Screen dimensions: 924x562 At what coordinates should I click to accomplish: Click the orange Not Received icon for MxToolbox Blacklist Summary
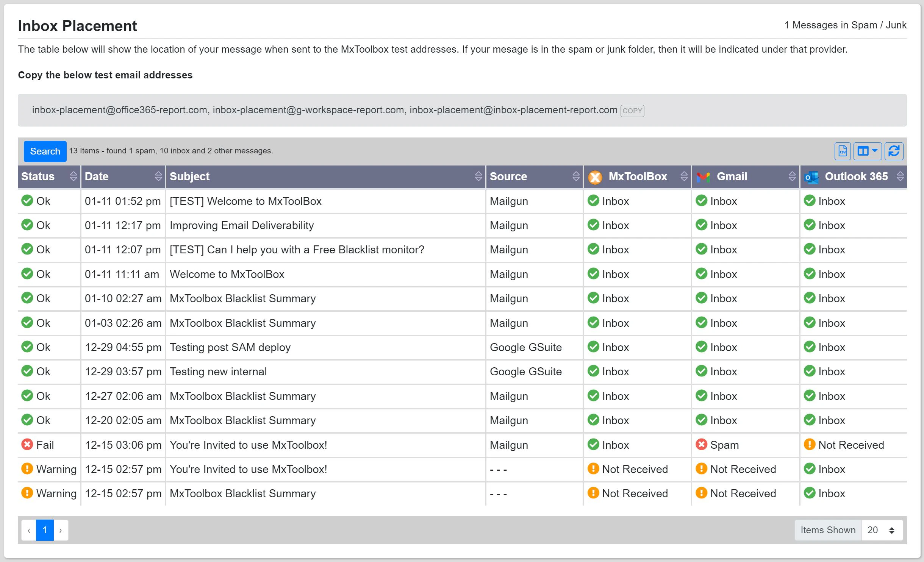tap(594, 493)
